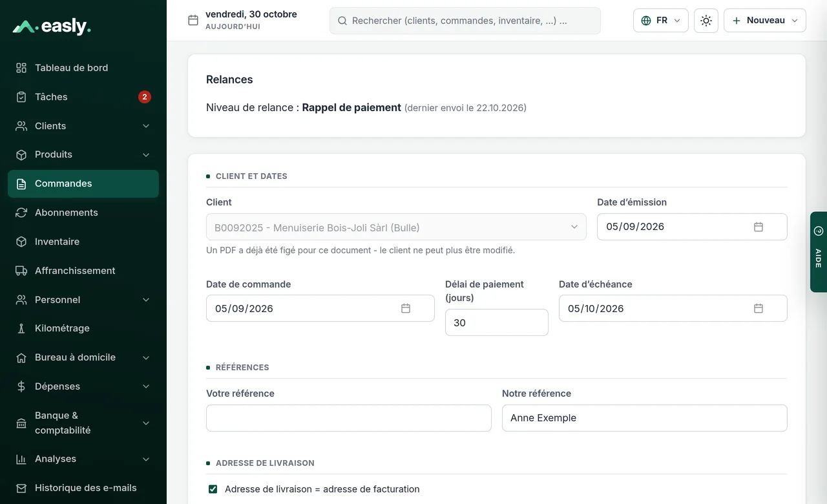Screen dimensions: 827x504
Task: Click the Commandes document icon
Action: click(x=21, y=184)
